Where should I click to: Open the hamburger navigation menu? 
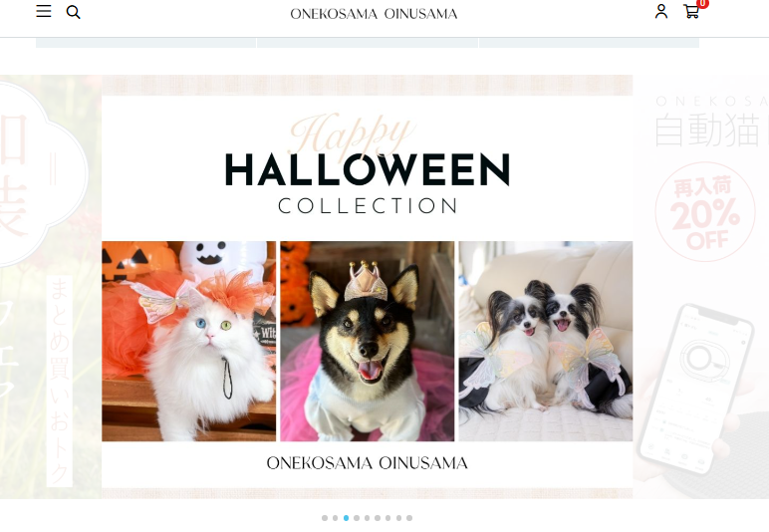(x=44, y=11)
